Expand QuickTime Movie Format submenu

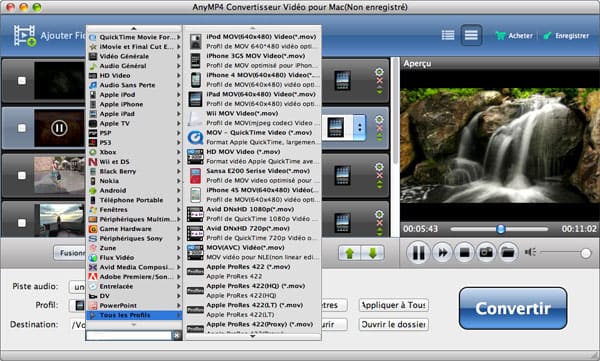pos(135,37)
